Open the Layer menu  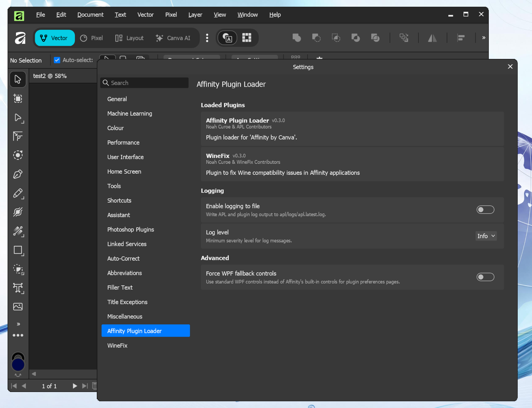pyautogui.click(x=195, y=15)
